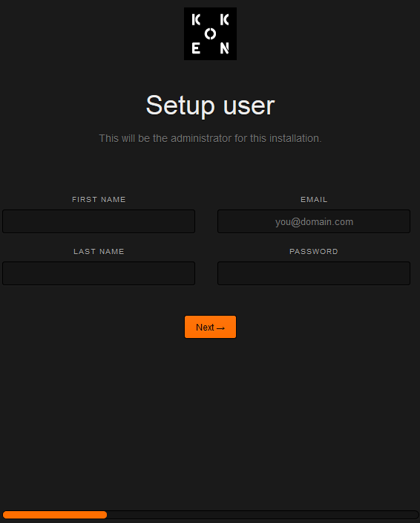
Task: Click the letter E in the Koken logo
Action: point(196,48)
